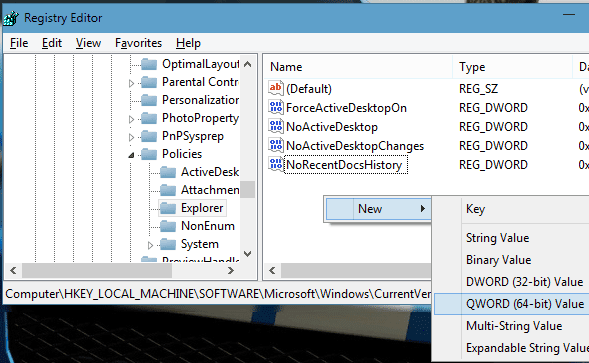Expand the System tree node
The height and width of the screenshot is (363, 589).
pyautogui.click(x=150, y=245)
